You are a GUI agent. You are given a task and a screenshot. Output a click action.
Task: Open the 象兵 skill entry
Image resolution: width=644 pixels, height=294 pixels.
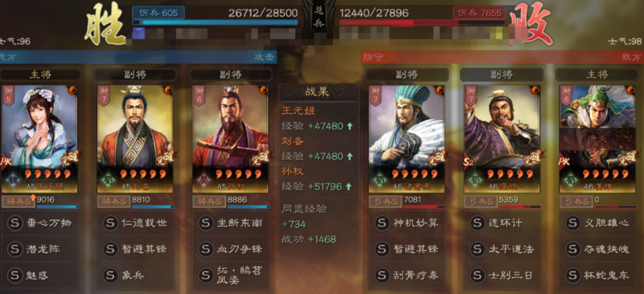(135, 275)
